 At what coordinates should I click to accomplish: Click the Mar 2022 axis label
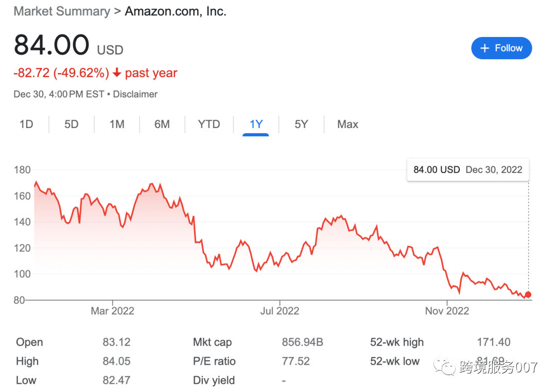click(x=112, y=311)
